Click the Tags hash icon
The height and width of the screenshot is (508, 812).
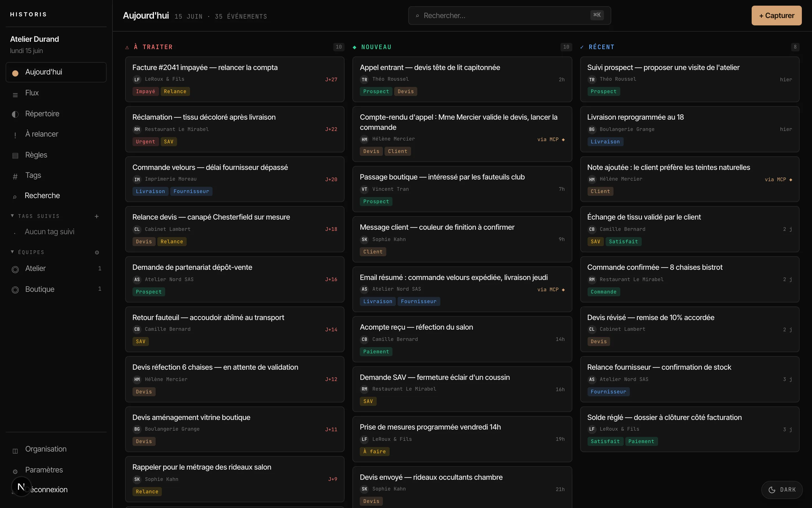point(15,176)
